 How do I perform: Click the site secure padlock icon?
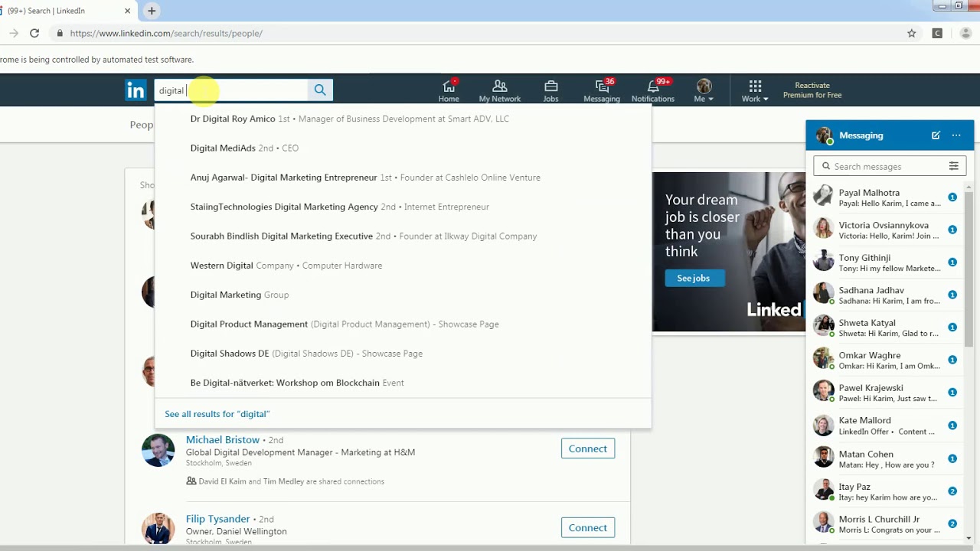coord(60,33)
